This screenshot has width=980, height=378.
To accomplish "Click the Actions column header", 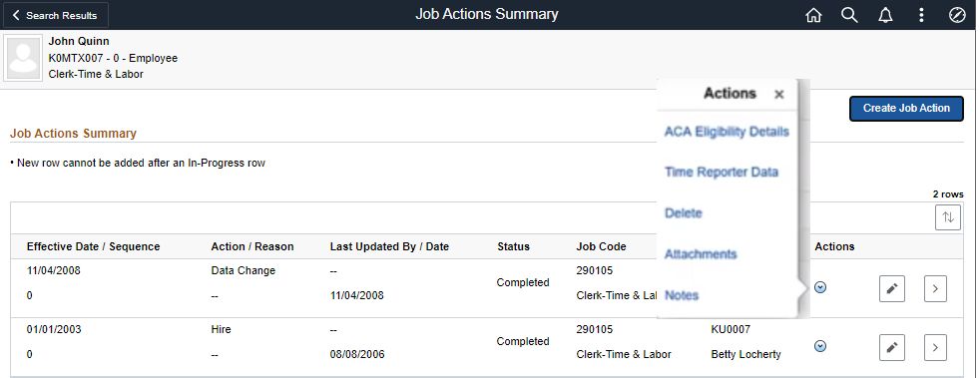I will [834, 246].
